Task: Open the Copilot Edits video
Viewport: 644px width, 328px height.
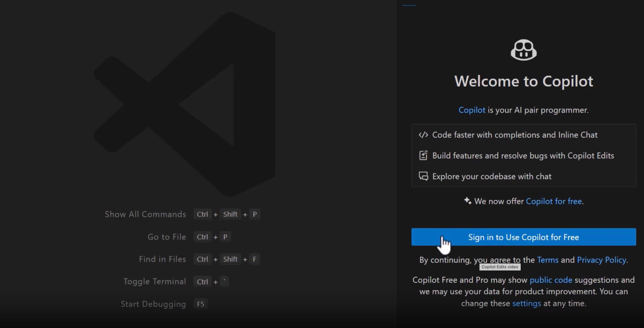Action: pos(500,267)
